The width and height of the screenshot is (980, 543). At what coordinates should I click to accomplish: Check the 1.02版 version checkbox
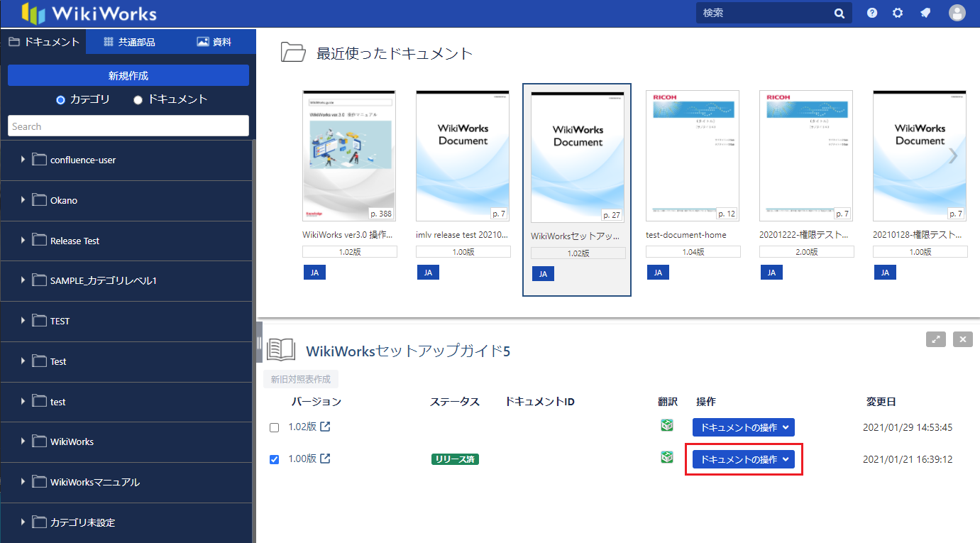coord(275,428)
